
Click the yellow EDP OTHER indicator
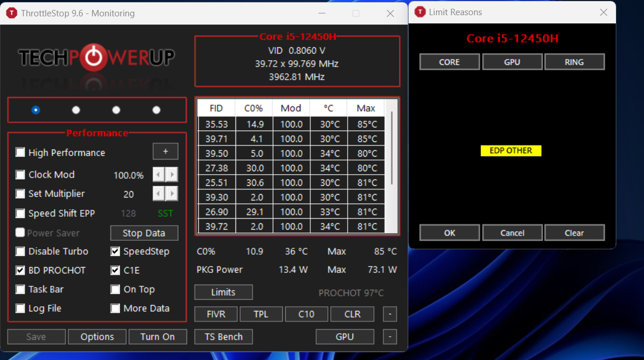point(511,150)
